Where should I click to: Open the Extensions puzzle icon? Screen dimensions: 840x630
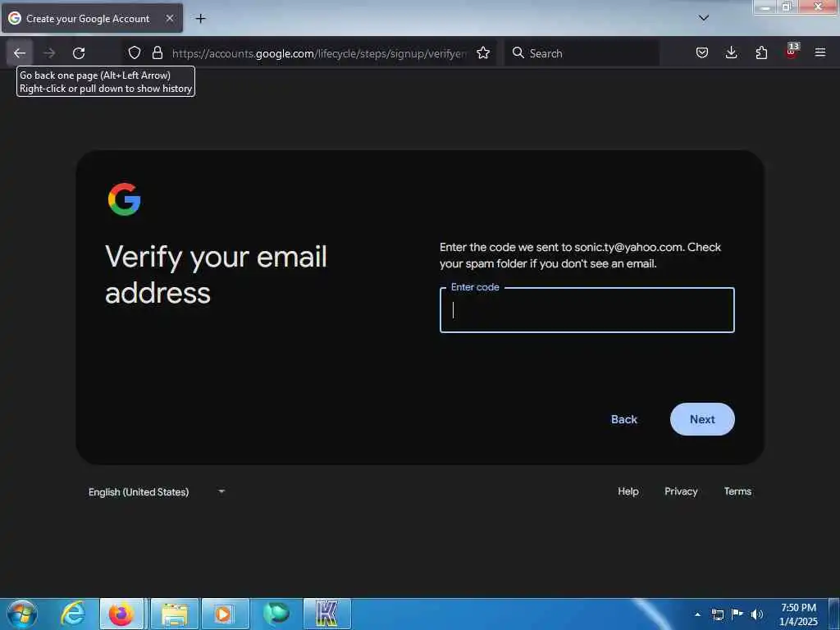coord(761,52)
